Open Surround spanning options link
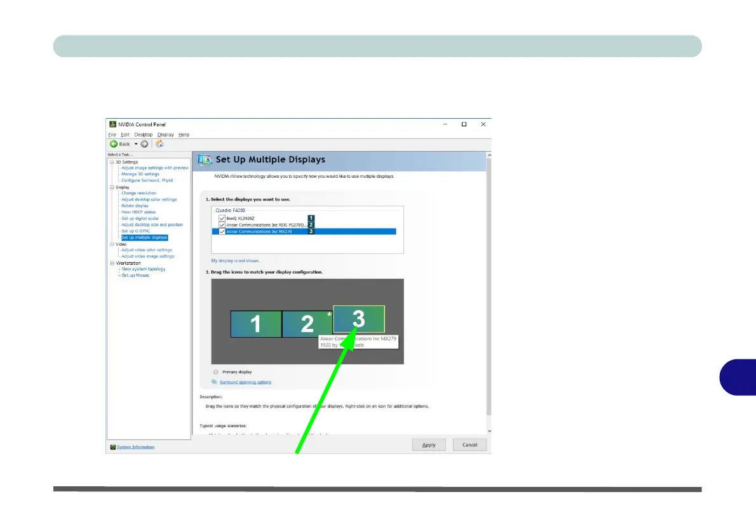 (x=245, y=382)
